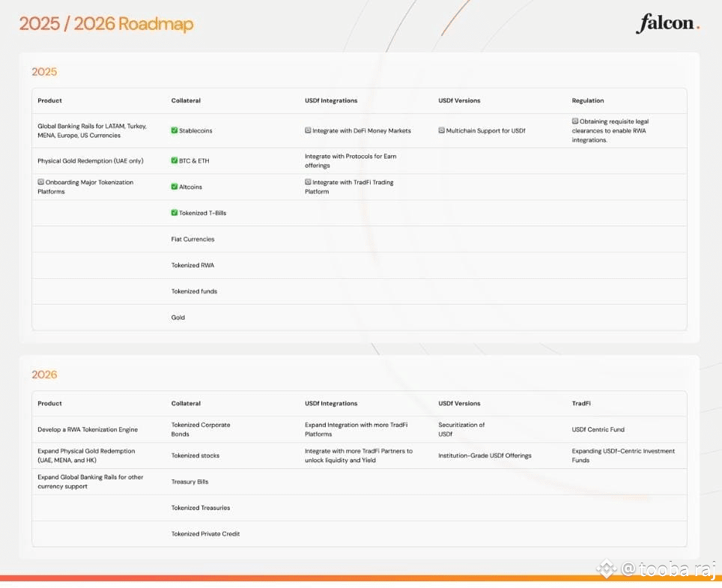Click the 'Product' header in the 2025 table

(49, 100)
